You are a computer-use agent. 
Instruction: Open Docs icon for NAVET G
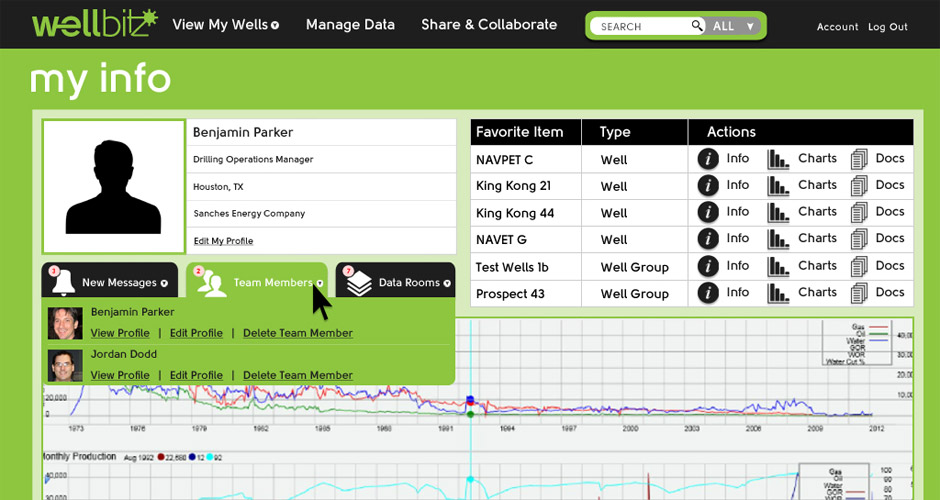859,240
